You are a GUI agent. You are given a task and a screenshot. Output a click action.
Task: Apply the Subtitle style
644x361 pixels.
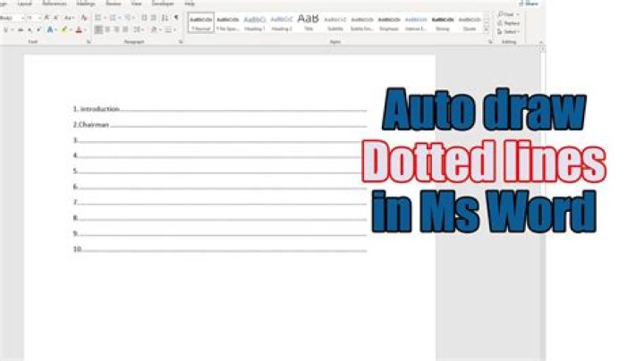(335, 23)
